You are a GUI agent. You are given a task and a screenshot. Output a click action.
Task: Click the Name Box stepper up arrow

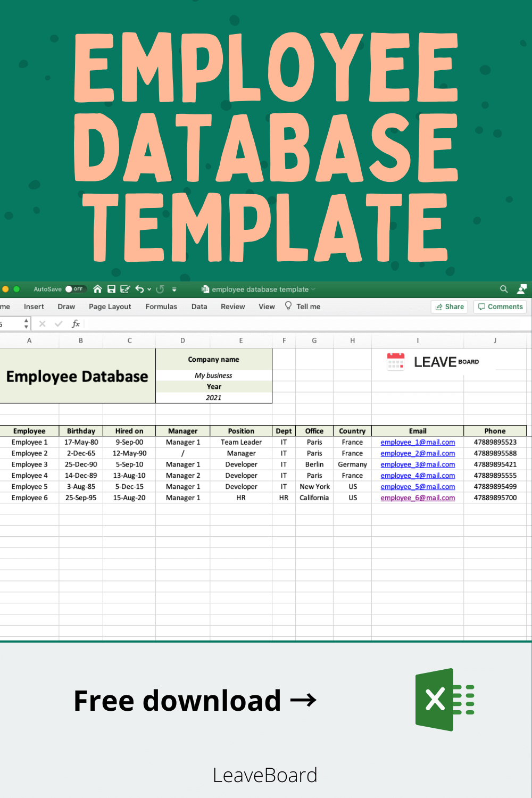pos(26,320)
